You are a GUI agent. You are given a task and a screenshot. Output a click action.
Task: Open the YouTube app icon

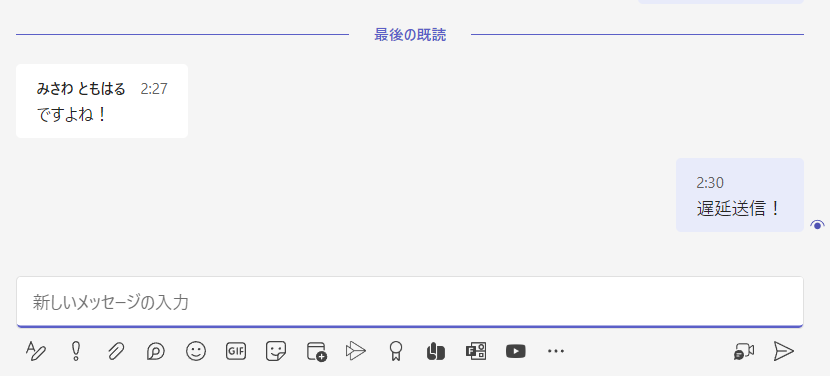[x=516, y=351]
